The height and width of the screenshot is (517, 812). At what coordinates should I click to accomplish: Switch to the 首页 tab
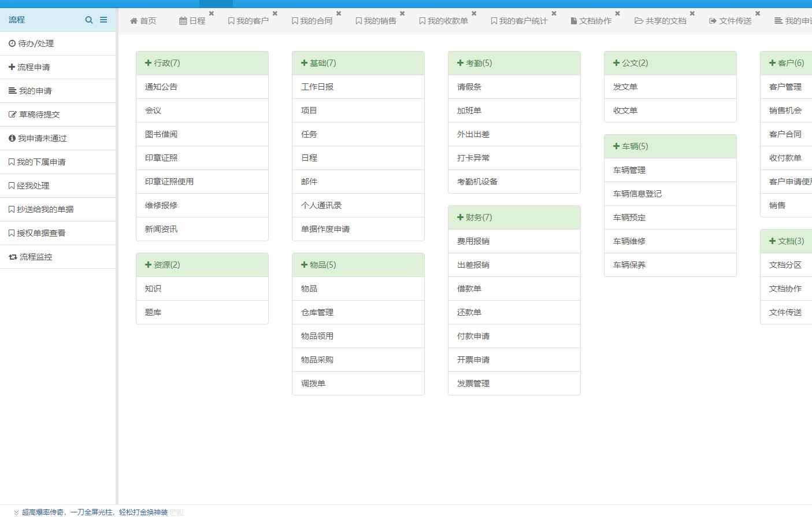click(143, 21)
